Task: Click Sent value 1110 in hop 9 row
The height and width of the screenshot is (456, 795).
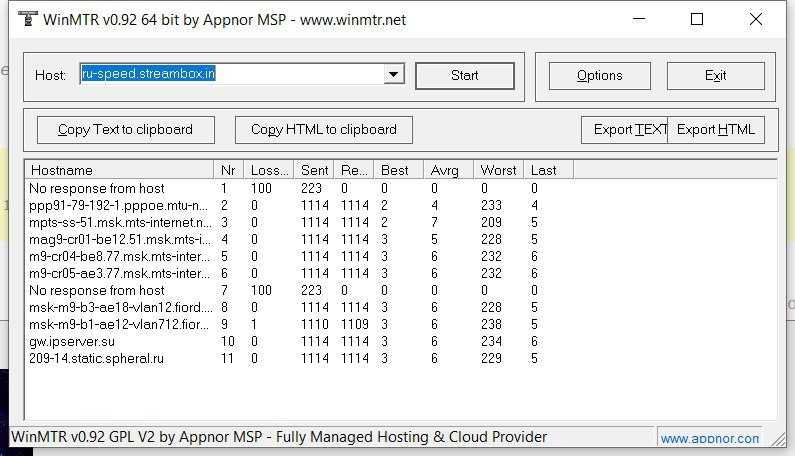Action: coord(315,325)
